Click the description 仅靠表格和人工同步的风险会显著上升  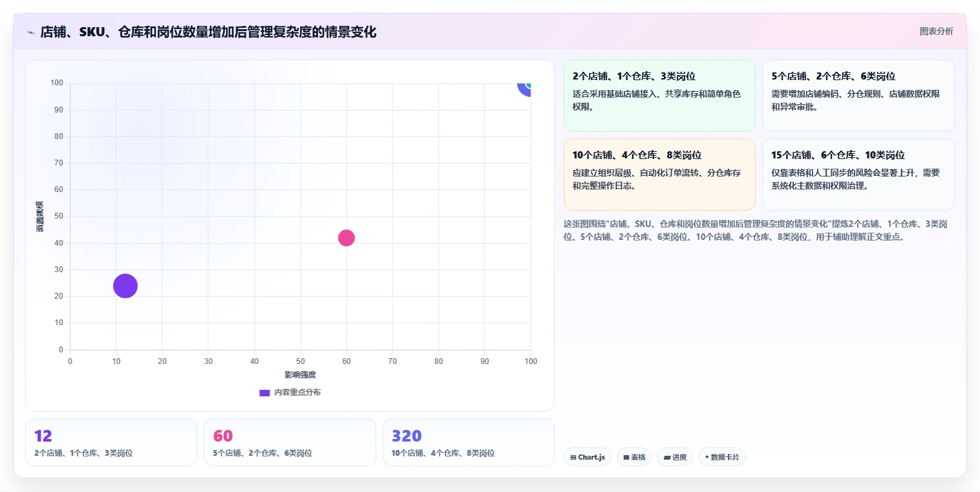[855, 179]
